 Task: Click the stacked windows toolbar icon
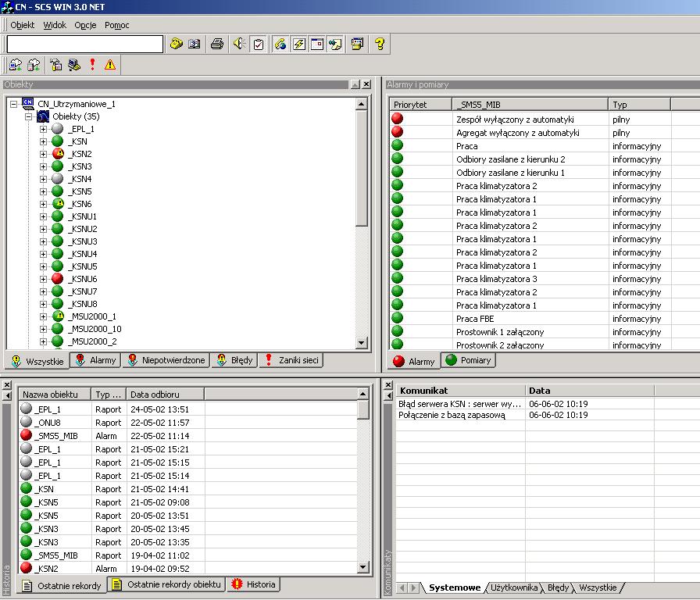(x=357, y=44)
